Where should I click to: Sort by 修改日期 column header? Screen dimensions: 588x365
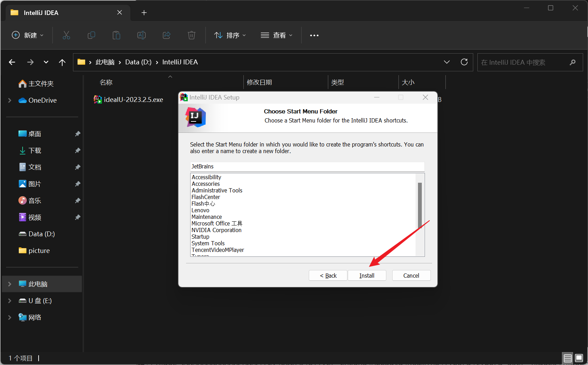(x=259, y=82)
